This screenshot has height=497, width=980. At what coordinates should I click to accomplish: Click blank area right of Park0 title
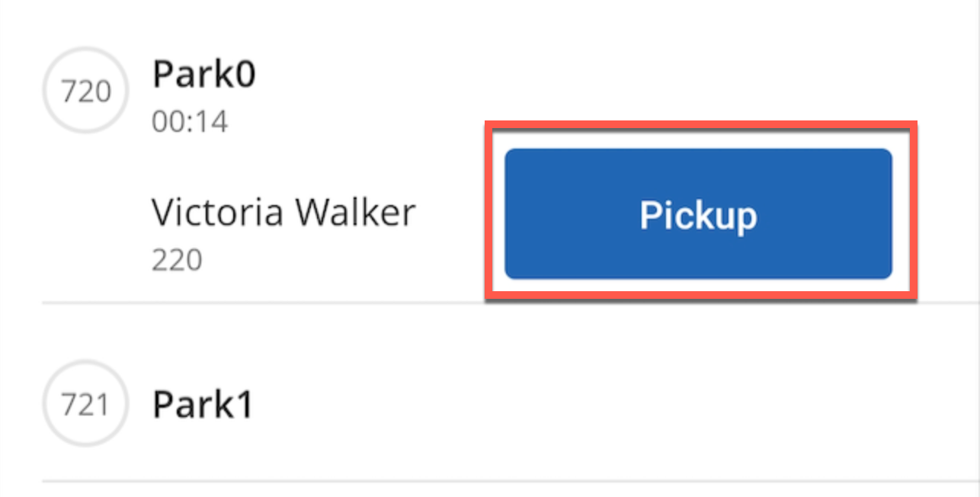tap(610, 75)
